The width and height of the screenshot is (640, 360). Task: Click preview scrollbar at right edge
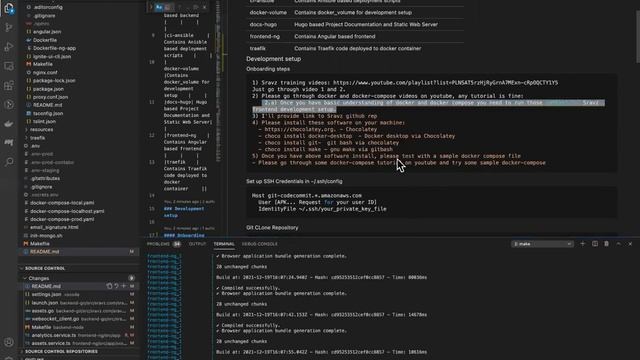pos(637,37)
